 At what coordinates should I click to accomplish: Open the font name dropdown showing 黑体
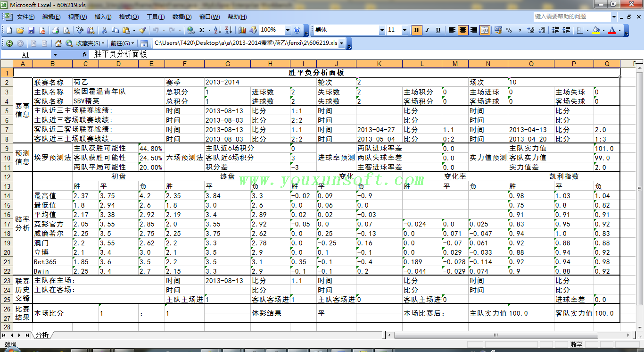382,30
